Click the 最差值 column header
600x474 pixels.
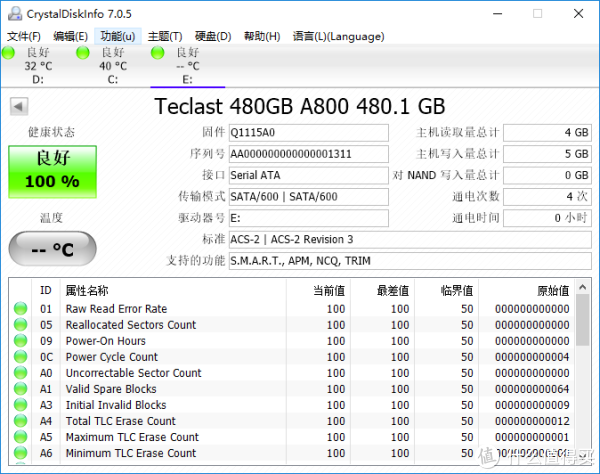[382, 290]
